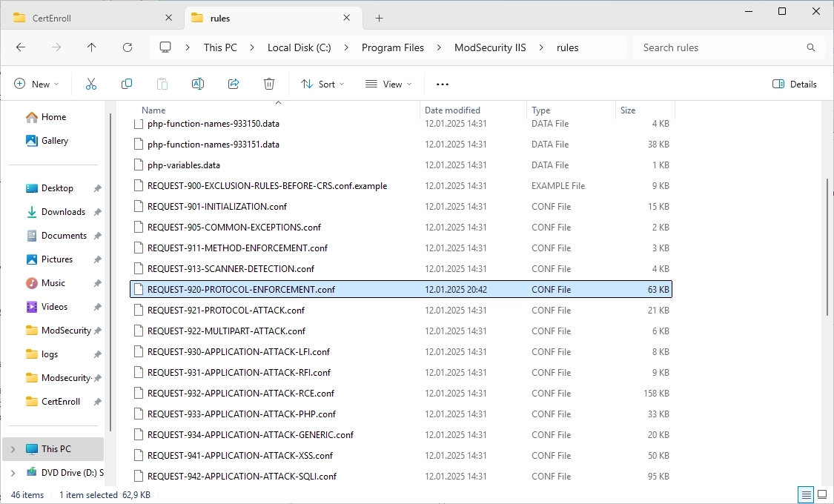Viewport: 834px width, 504px height.
Task: Click the Rename icon in toolbar
Action: coord(198,84)
